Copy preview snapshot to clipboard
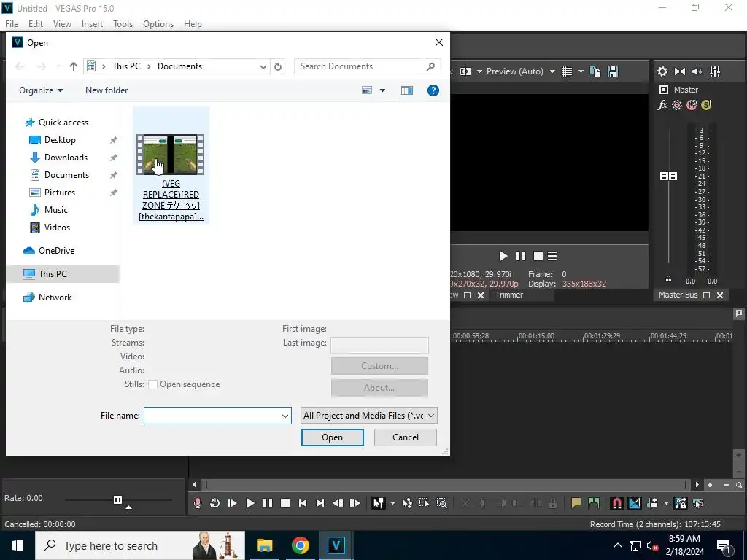 point(595,71)
